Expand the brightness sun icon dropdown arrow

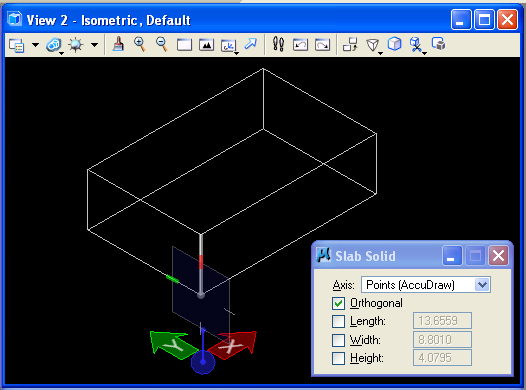click(95, 45)
